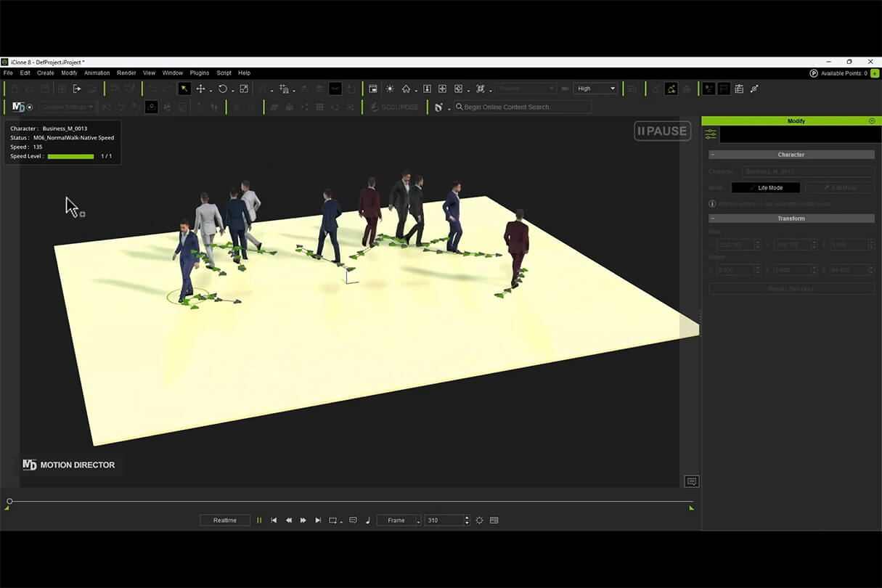Open the Frame time unit dropdown
This screenshot has height=588, width=882.
[399, 520]
